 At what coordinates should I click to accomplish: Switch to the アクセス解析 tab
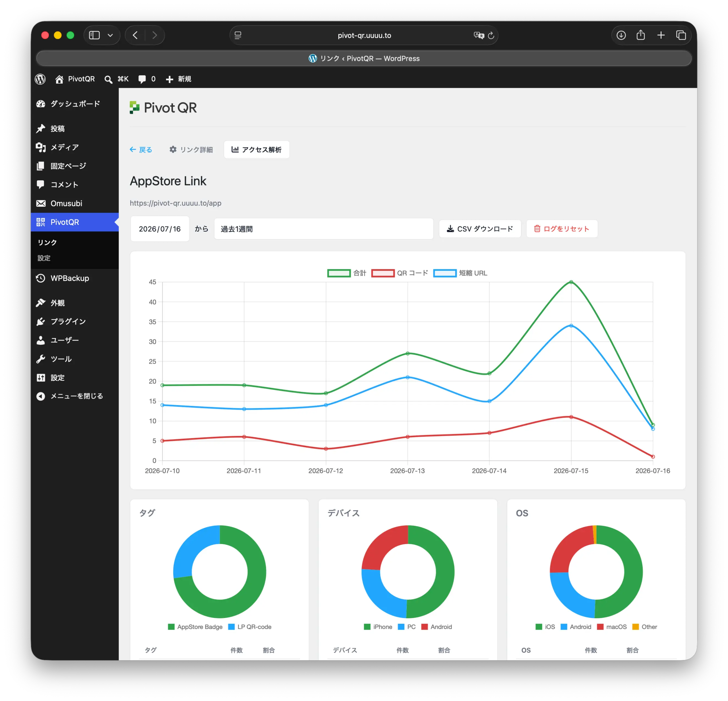coord(256,149)
